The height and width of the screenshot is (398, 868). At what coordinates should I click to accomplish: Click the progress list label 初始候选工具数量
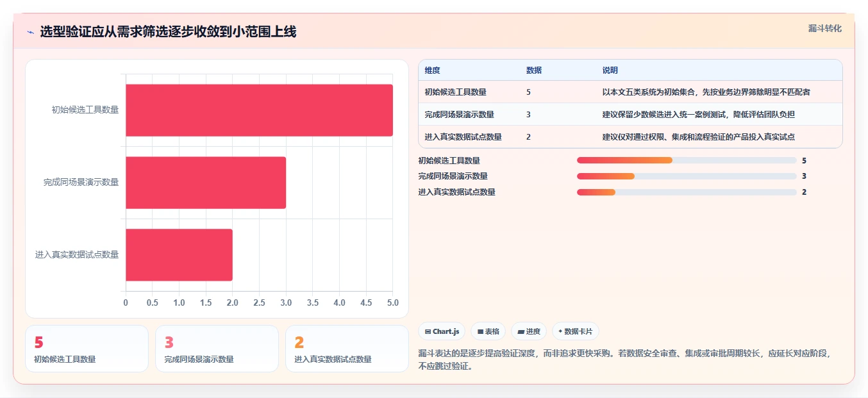click(449, 161)
